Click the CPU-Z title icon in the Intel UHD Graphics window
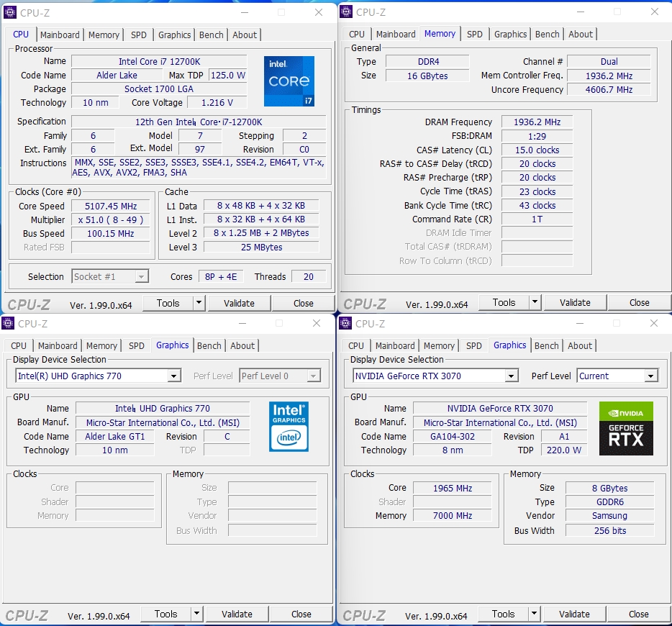Viewport: 672px width, 626px height. (x=8, y=324)
